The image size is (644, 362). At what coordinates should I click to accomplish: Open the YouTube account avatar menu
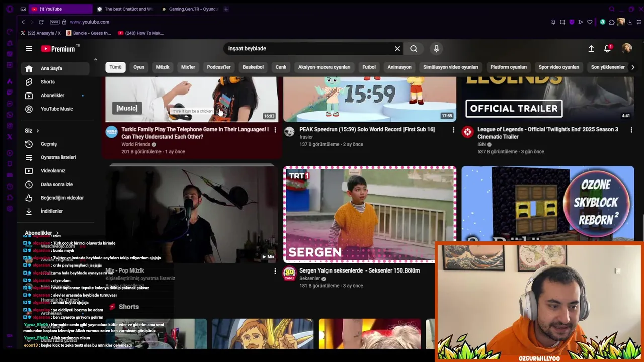[627, 48]
